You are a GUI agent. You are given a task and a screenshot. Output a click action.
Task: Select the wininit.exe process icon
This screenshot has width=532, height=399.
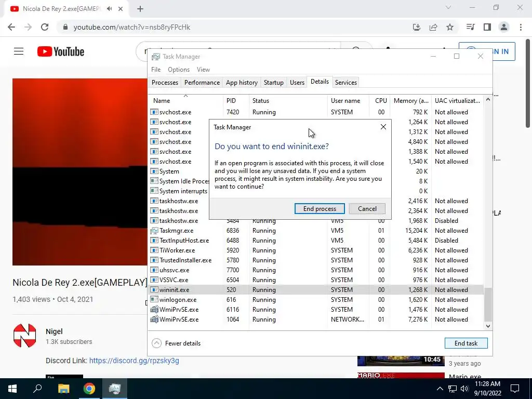click(x=154, y=290)
